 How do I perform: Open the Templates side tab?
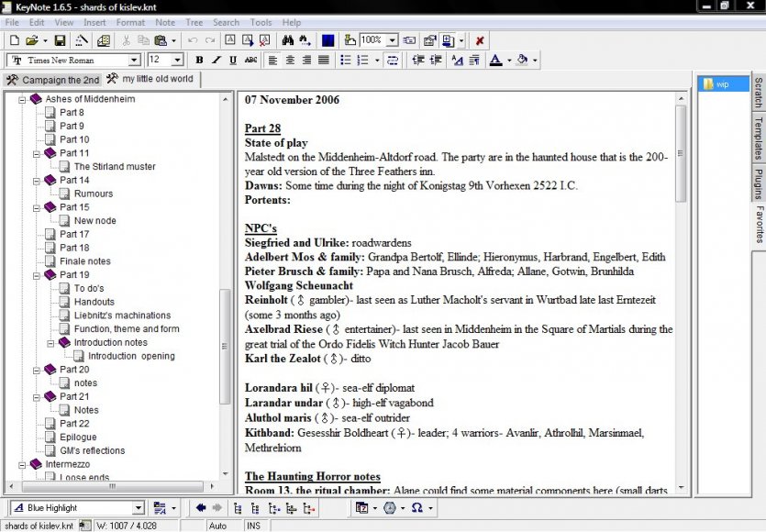coord(758,138)
